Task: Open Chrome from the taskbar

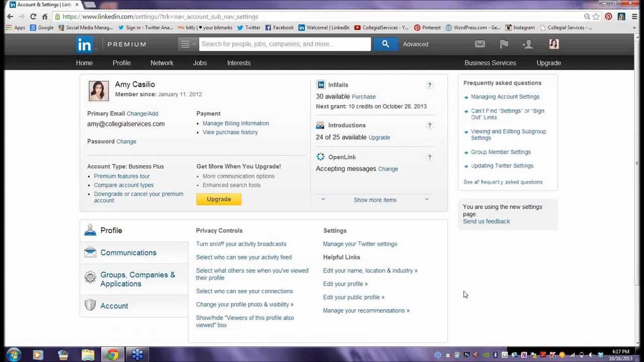Action: click(112, 355)
